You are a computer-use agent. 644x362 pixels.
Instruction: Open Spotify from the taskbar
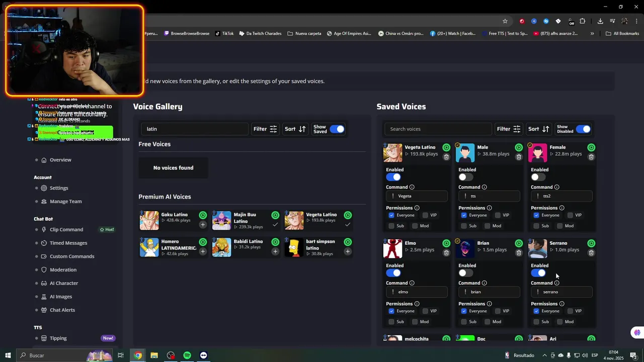coord(187,355)
